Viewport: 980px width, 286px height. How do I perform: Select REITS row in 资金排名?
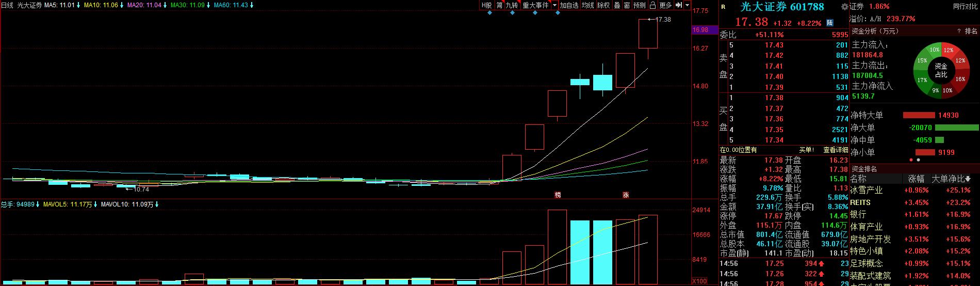[914, 203]
